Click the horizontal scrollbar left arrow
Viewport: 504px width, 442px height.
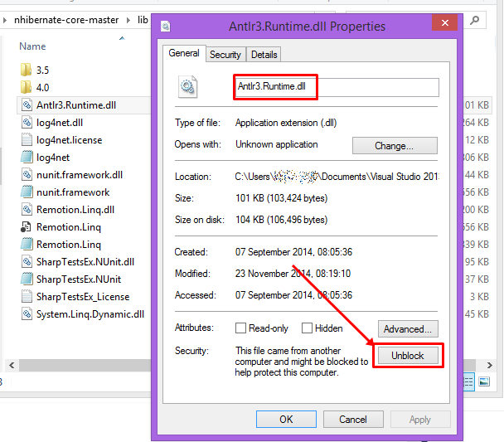pos(12,365)
